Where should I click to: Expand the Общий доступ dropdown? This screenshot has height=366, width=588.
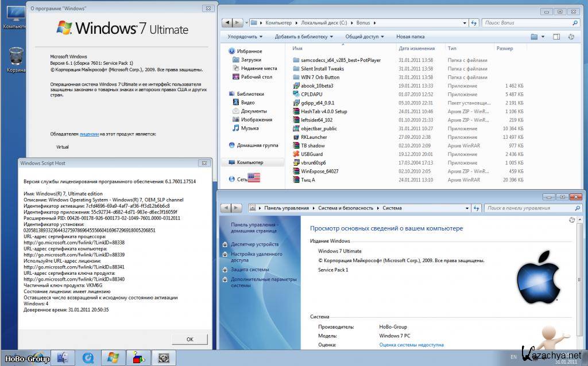[x=365, y=37]
